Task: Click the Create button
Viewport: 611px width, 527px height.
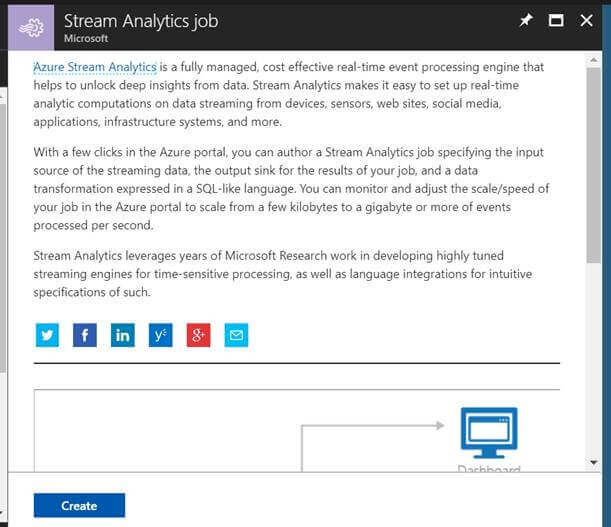Action: click(x=79, y=506)
